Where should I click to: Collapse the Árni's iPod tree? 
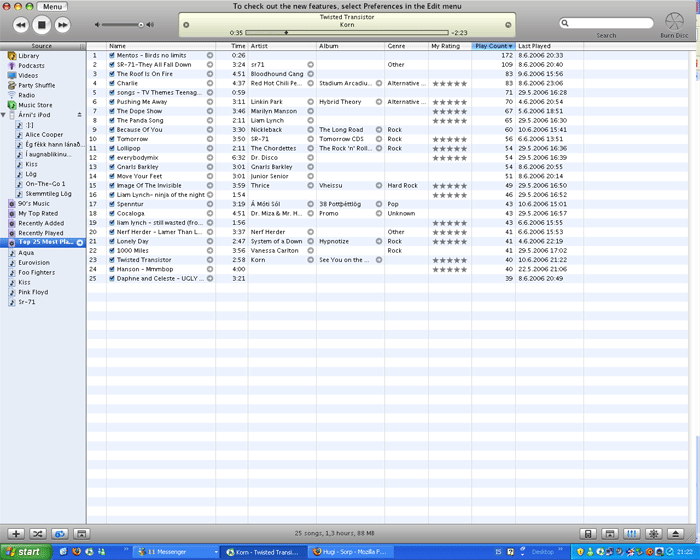pyautogui.click(x=3, y=115)
